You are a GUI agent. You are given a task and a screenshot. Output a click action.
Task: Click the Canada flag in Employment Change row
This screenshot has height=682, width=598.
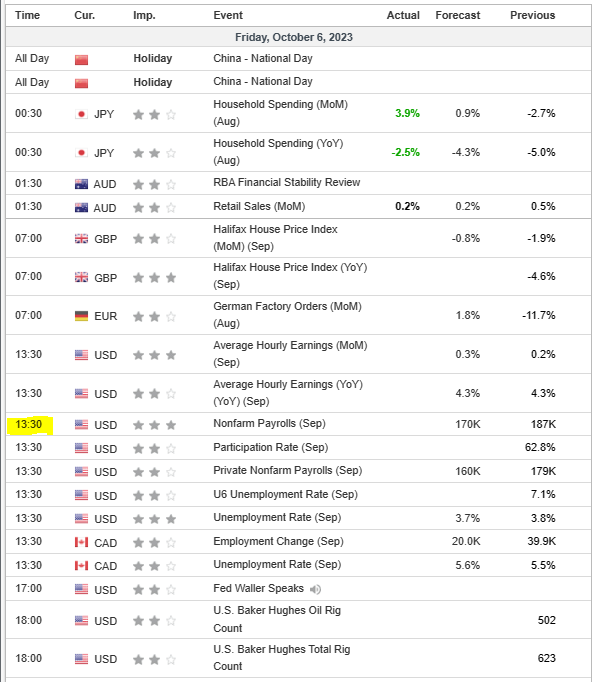click(81, 542)
